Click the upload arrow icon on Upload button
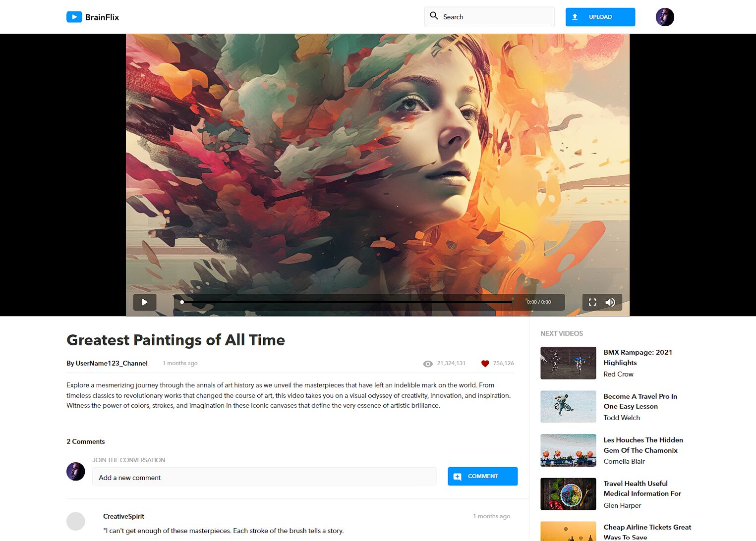 click(x=575, y=16)
